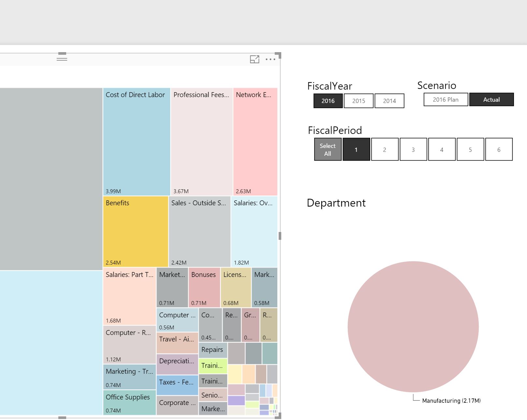Select Cost of Direct Labor tile
The height and width of the screenshot is (420, 527).
point(137,142)
